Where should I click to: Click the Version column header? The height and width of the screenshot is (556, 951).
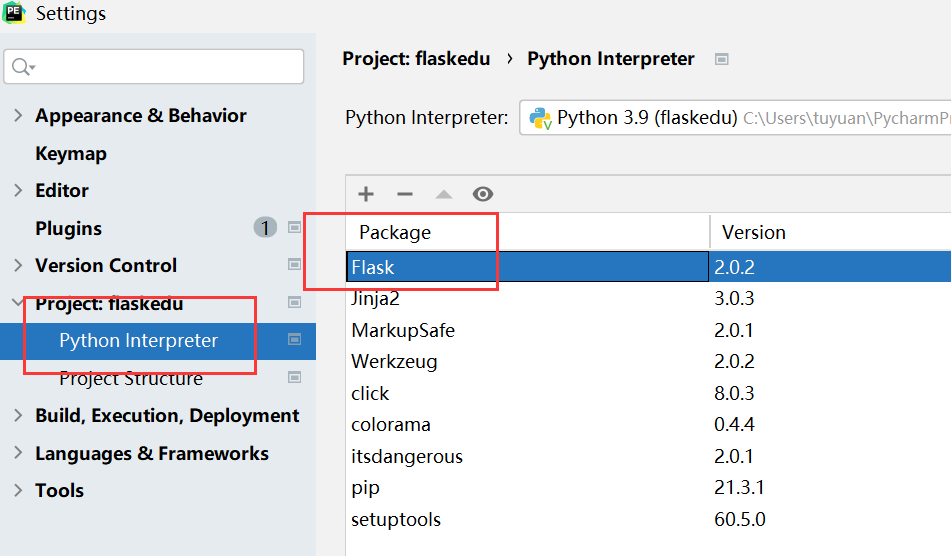pyautogui.click(x=754, y=232)
